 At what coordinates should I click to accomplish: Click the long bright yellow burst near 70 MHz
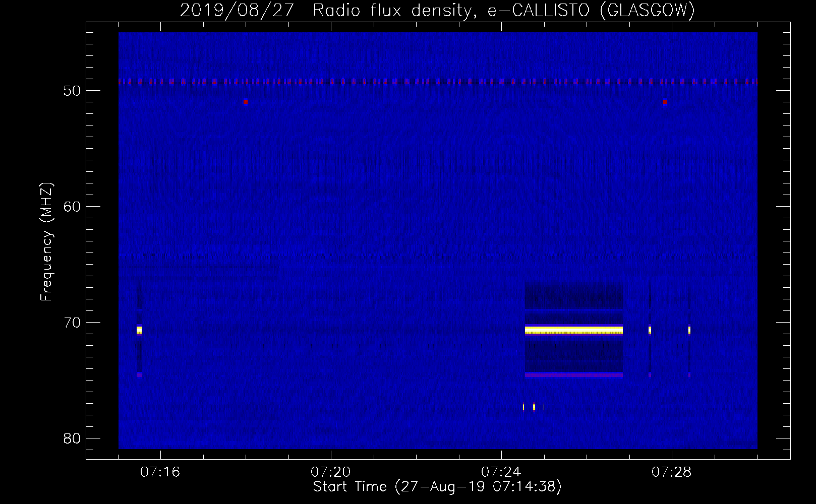574,330
